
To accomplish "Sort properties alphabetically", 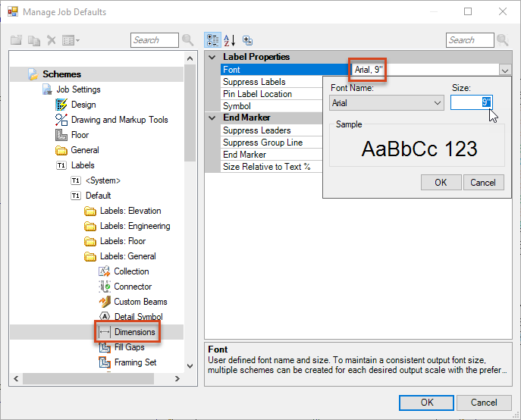I will click(230, 40).
